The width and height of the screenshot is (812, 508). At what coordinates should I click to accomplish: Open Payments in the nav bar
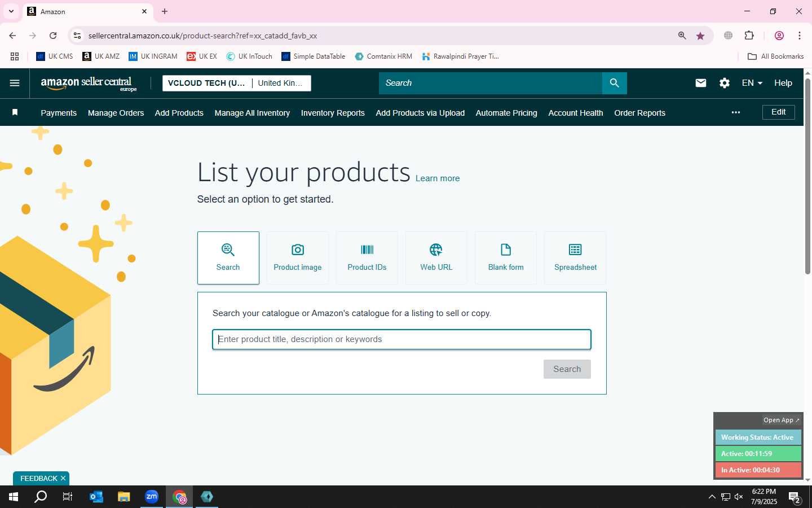59,113
